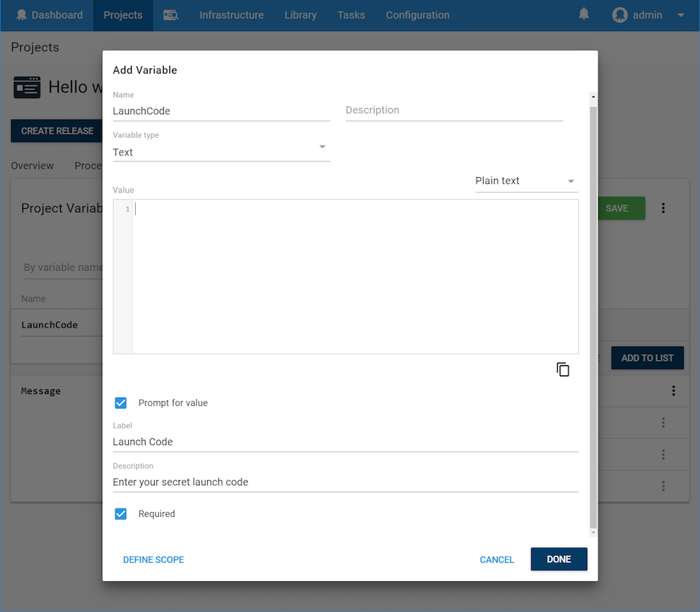Viewport: 700px width, 612px height.
Task: Click the variable Name input field
Action: [221, 111]
